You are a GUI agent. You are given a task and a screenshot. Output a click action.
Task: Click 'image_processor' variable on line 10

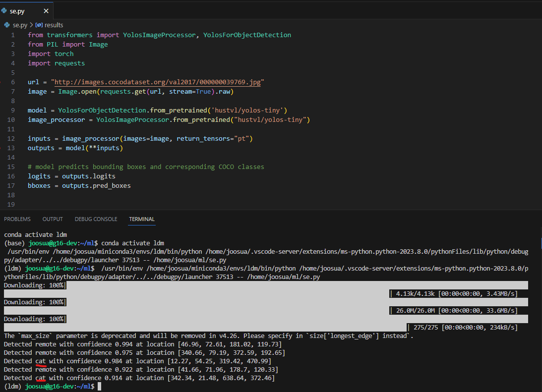57,120
